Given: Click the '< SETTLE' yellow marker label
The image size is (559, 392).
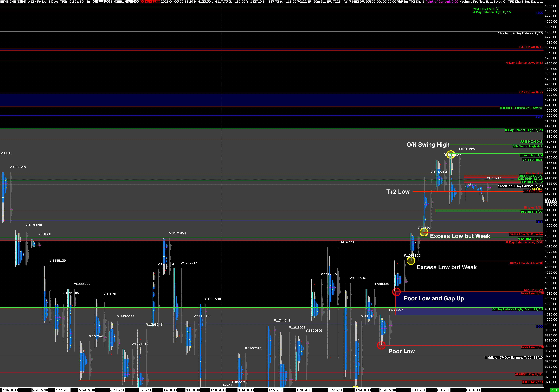Looking at the screenshot, I should 535,189.
